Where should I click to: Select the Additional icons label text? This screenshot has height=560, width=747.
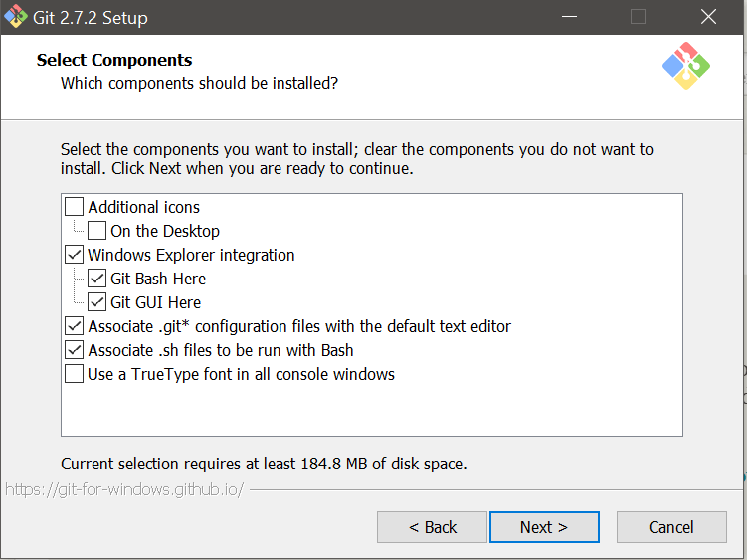click(143, 207)
